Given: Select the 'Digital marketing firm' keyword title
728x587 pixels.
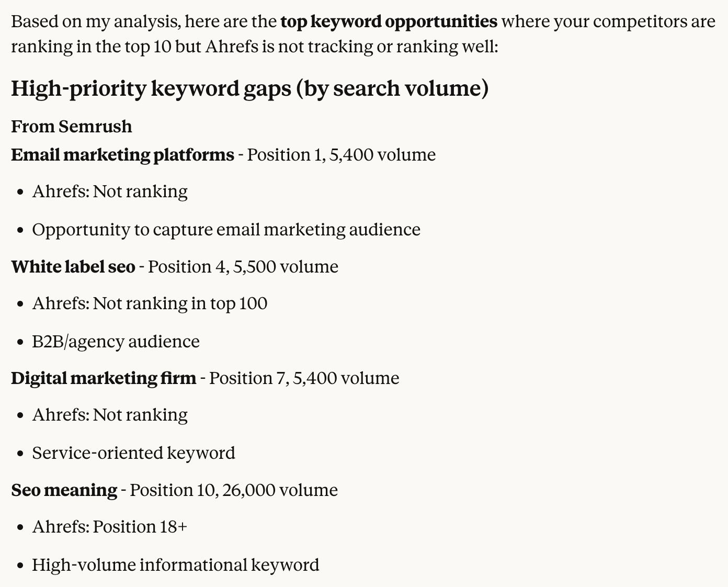Looking at the screenshot, I should coord(104,378).
